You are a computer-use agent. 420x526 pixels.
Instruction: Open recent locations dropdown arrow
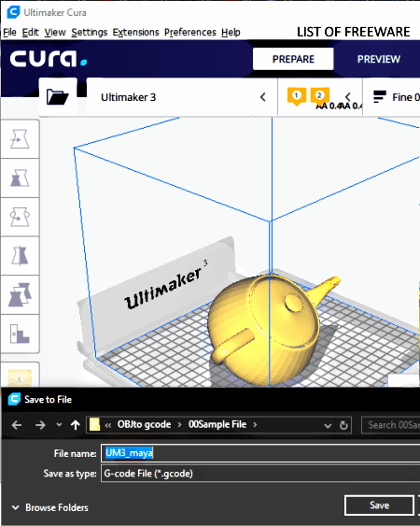(59, 425)
